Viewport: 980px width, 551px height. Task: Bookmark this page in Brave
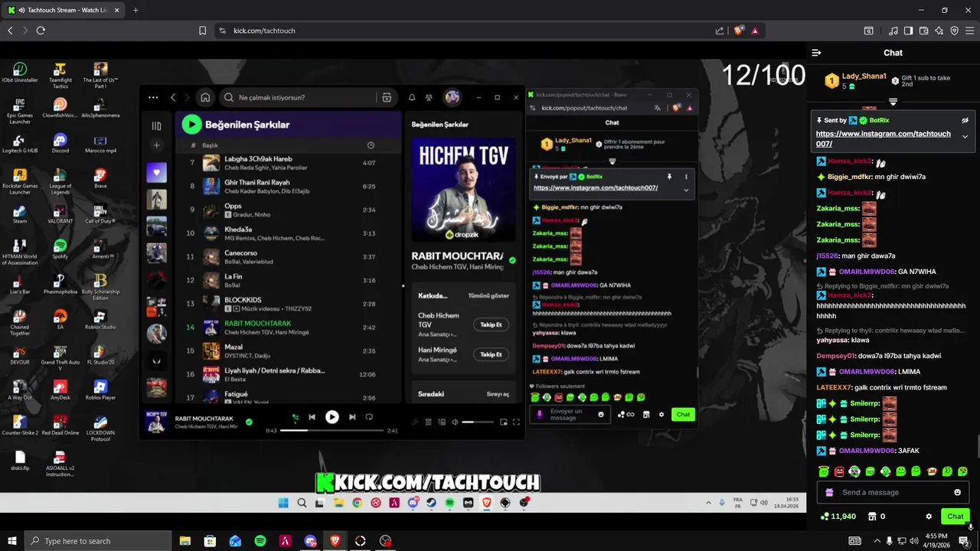coord(202,31)
